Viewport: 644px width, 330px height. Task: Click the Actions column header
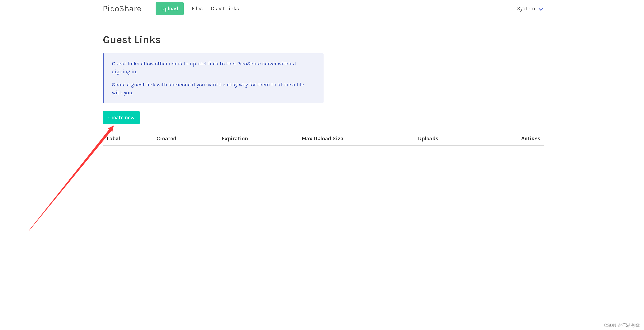530,139
